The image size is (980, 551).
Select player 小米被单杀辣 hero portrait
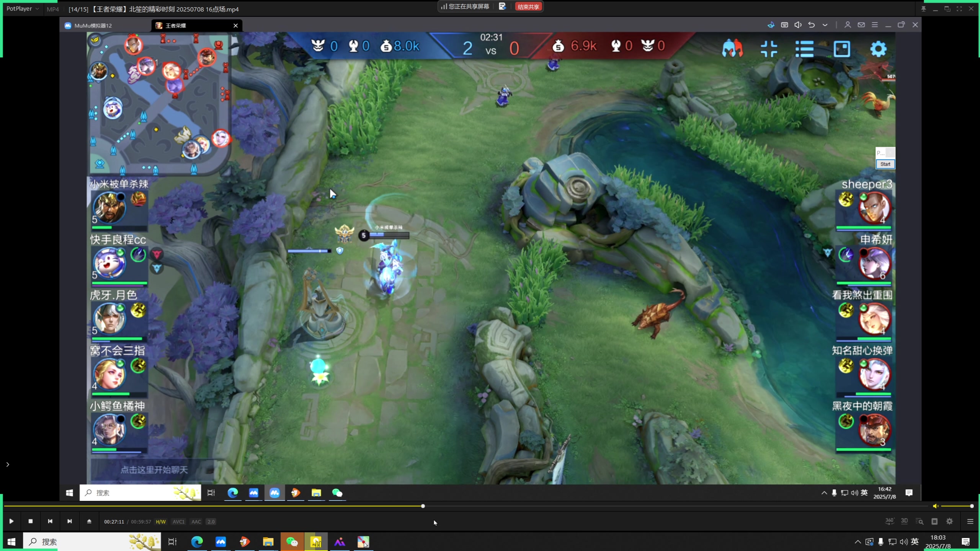(x=109, y=207)
